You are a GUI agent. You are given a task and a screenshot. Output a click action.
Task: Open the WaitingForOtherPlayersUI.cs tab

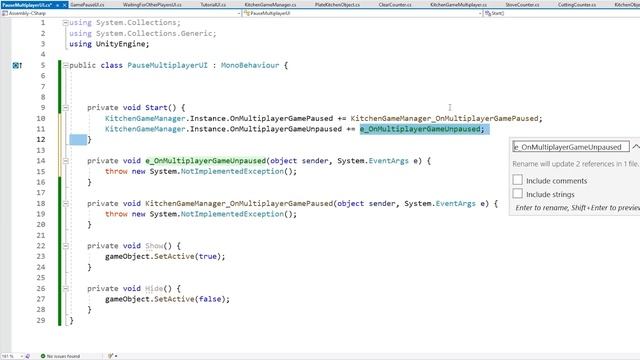[x=152, y=4]
